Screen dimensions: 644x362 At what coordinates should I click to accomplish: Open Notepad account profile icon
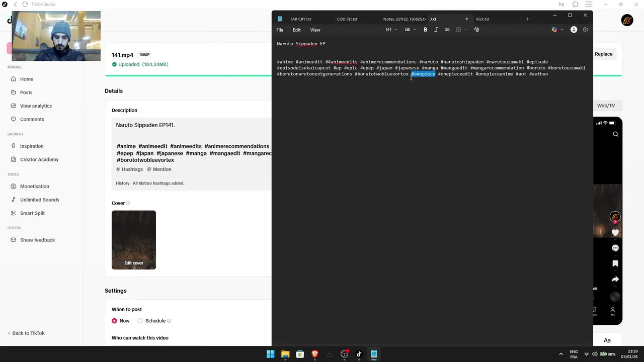click(x=574, y=30)
